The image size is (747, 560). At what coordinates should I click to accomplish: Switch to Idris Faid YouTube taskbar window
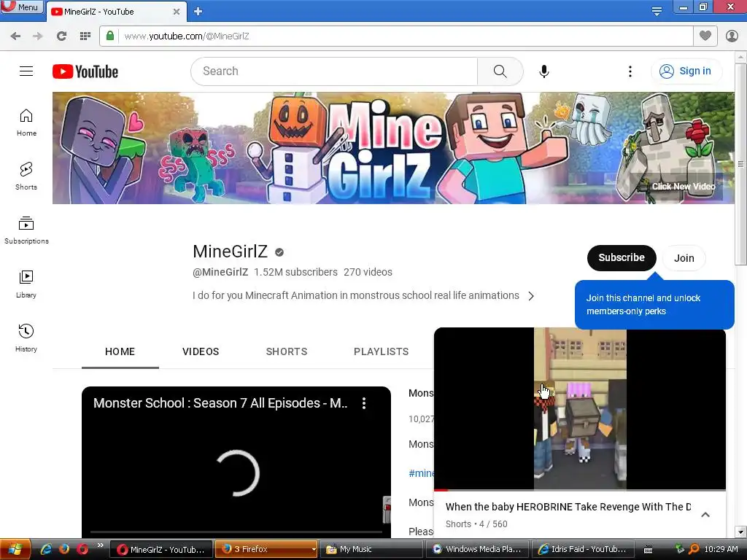coord(582,549)
